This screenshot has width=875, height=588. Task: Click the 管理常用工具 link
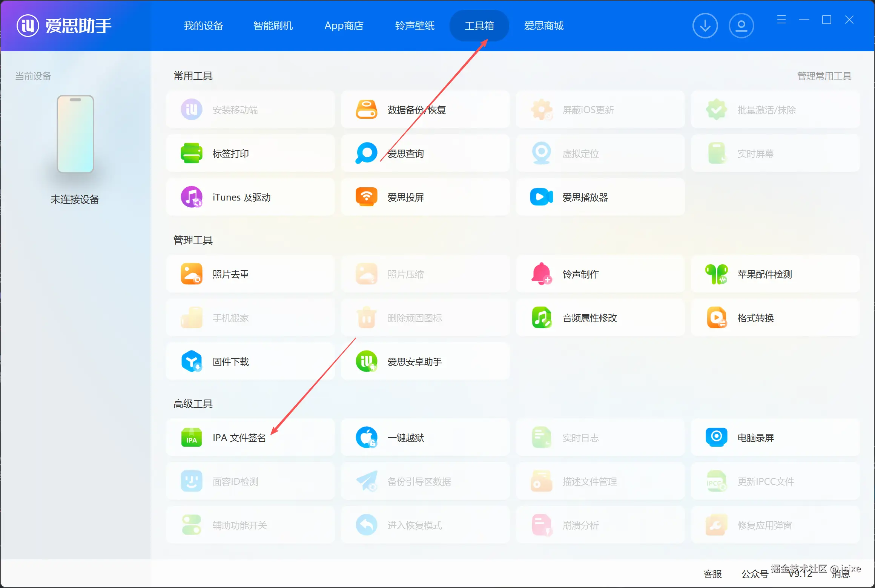coord(824,76)
